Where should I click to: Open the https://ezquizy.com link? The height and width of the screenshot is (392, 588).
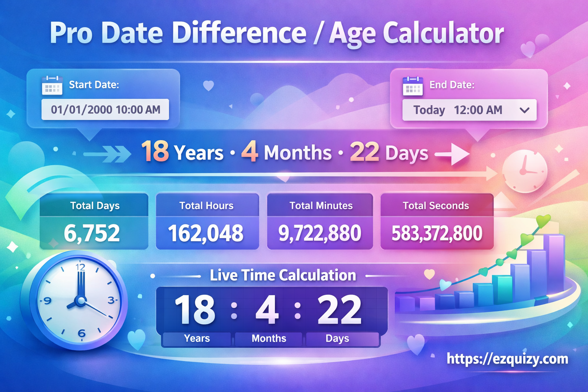point(507,359)
